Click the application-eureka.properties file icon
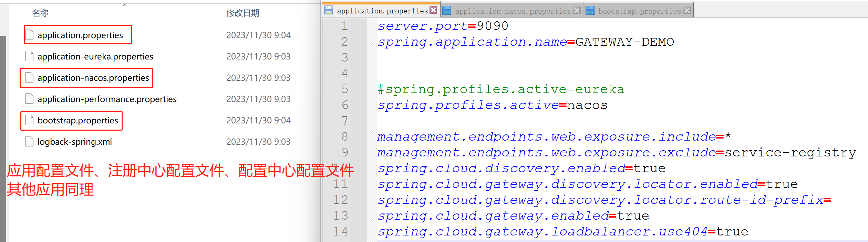The image size is (868, 242). (30, 56)
